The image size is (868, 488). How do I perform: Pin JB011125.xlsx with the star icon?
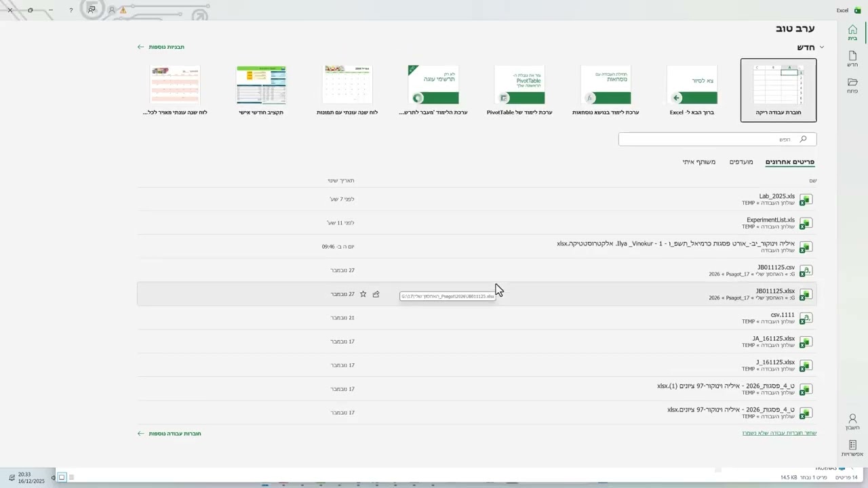tap(363, 294)
